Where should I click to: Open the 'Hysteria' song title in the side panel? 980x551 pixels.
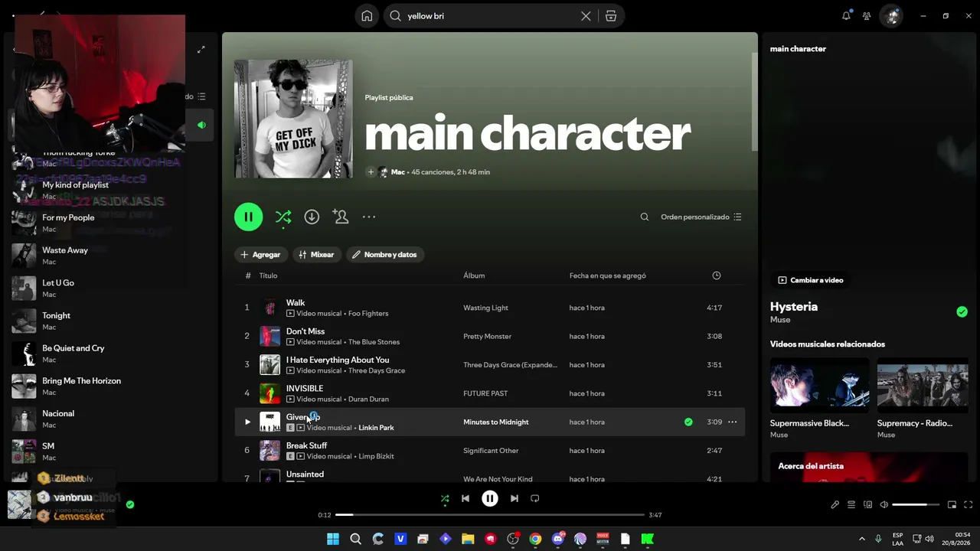pos(794,307)
